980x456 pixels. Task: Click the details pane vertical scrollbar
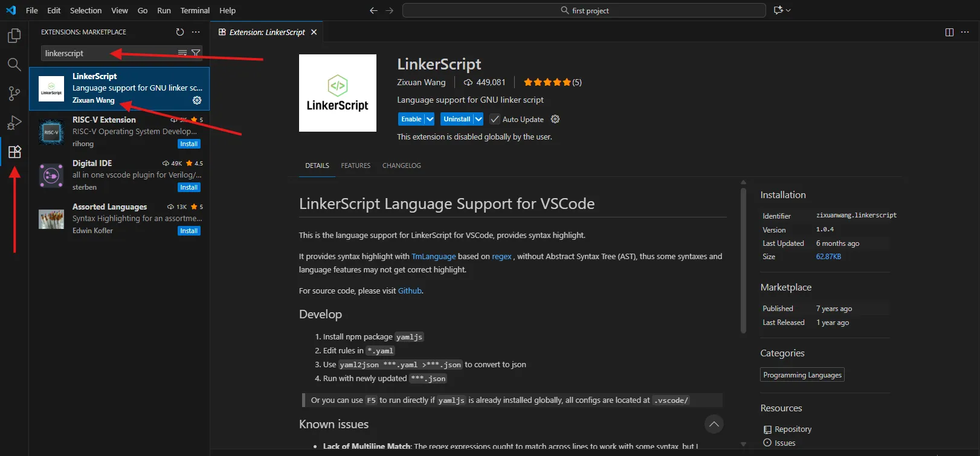(x=743, y=260)
